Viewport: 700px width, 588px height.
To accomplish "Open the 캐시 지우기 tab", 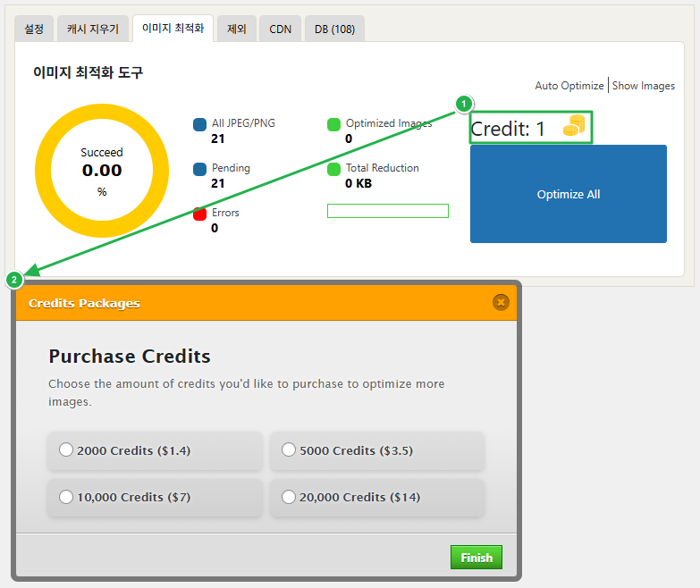I will click(93, 29).
